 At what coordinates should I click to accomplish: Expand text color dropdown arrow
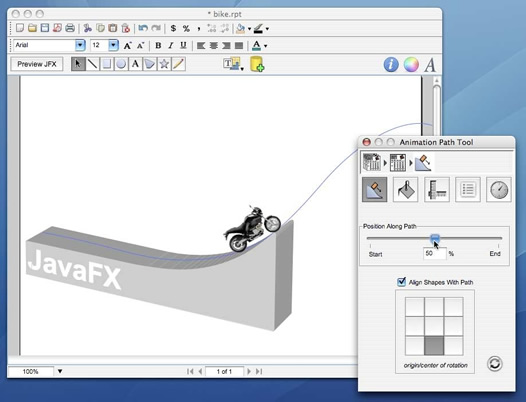point(265,46)
